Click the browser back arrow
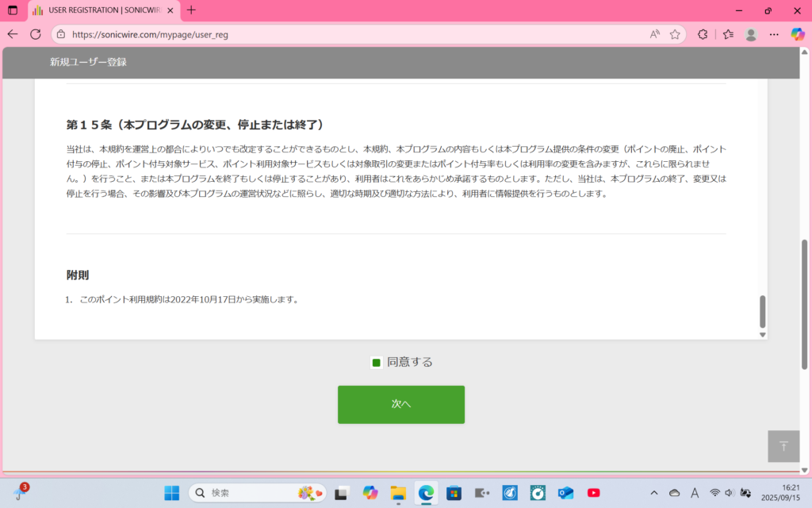 pos(12,34)
